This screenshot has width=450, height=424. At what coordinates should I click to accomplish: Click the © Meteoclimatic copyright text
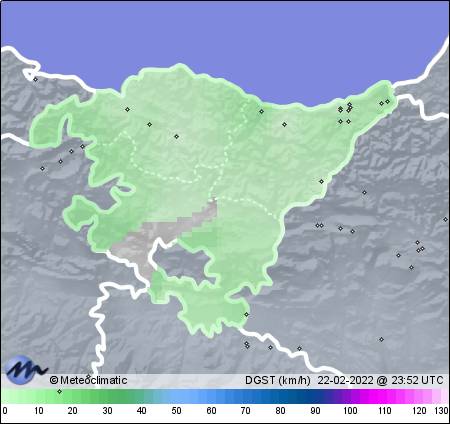[x=88, y=380]
